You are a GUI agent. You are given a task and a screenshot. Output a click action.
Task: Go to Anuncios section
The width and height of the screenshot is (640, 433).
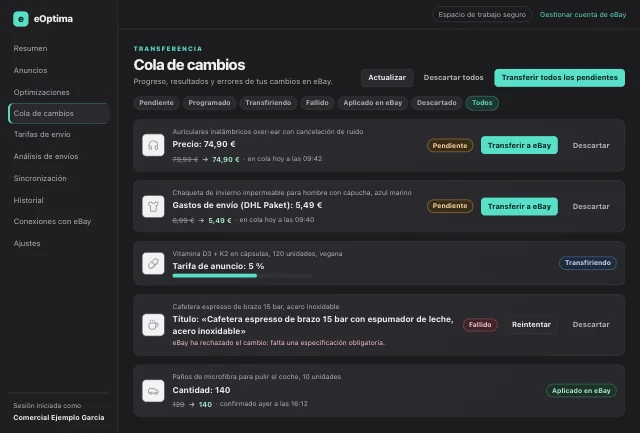[x=30, y=70]
